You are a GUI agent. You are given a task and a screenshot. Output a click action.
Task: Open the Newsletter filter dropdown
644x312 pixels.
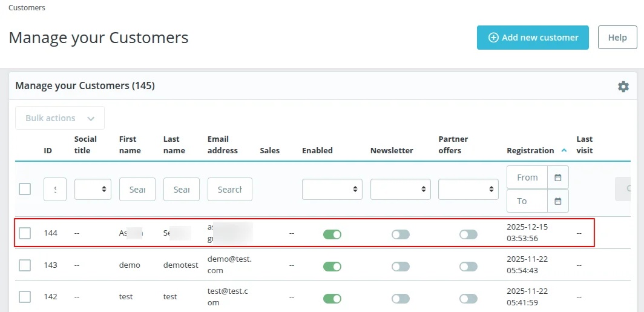coord(400,189)
